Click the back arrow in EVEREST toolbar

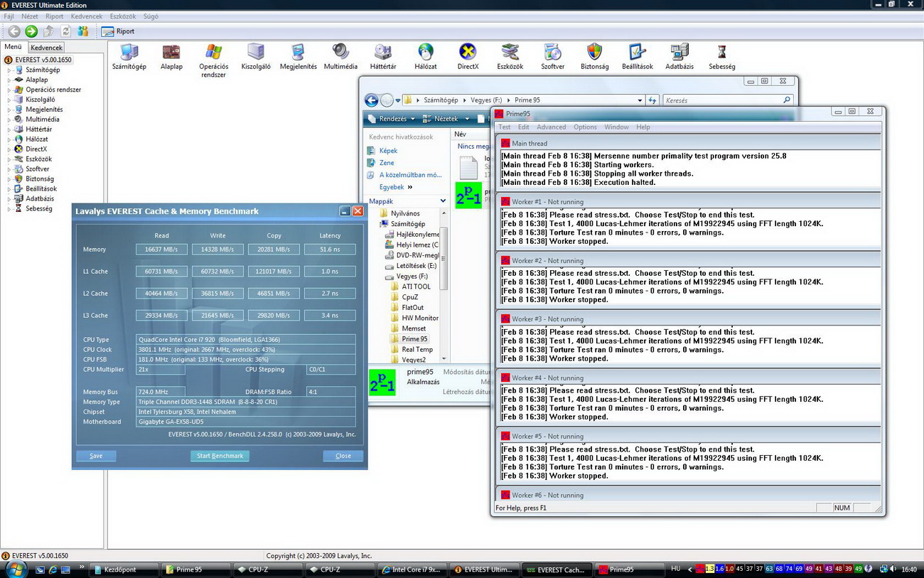coord(14,31)
